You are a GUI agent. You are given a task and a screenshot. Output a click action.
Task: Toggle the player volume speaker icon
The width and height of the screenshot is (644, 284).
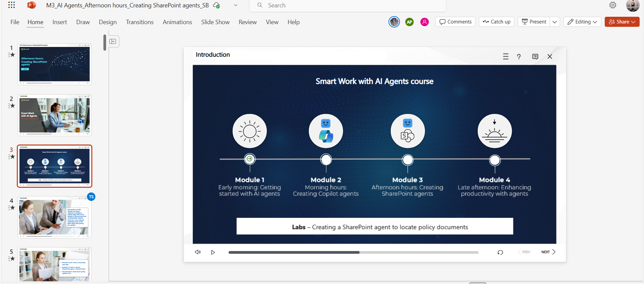coord(198,252)
